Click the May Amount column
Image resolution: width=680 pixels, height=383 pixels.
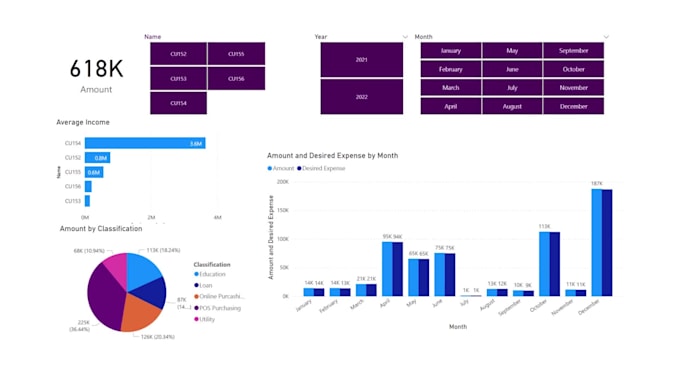pos(413,278)
